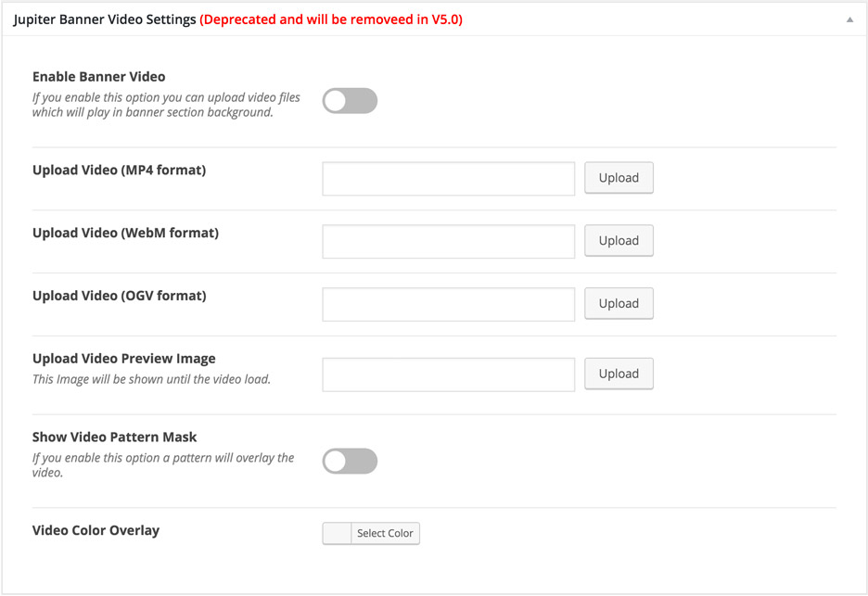This screenshot has height=596, width=868.
Task: Toggle the Enable Banner Video switch
Action: point(350,101)
